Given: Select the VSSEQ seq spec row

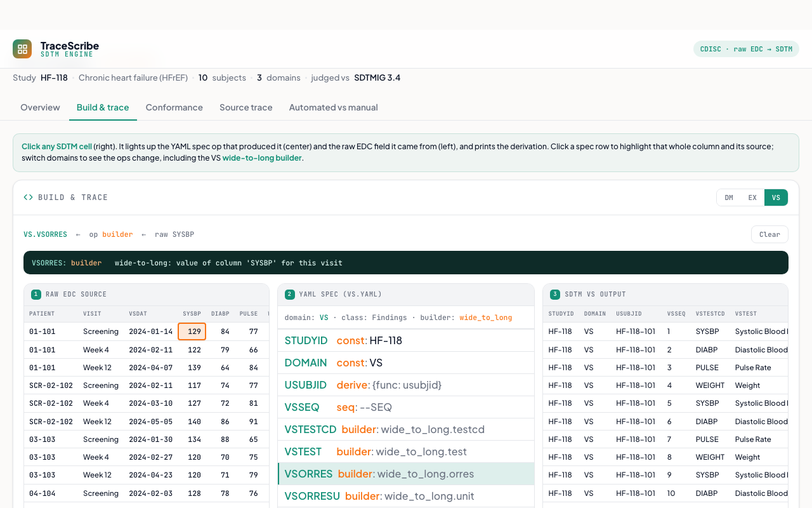Looking at the screenshot, I should pos(406,407).
